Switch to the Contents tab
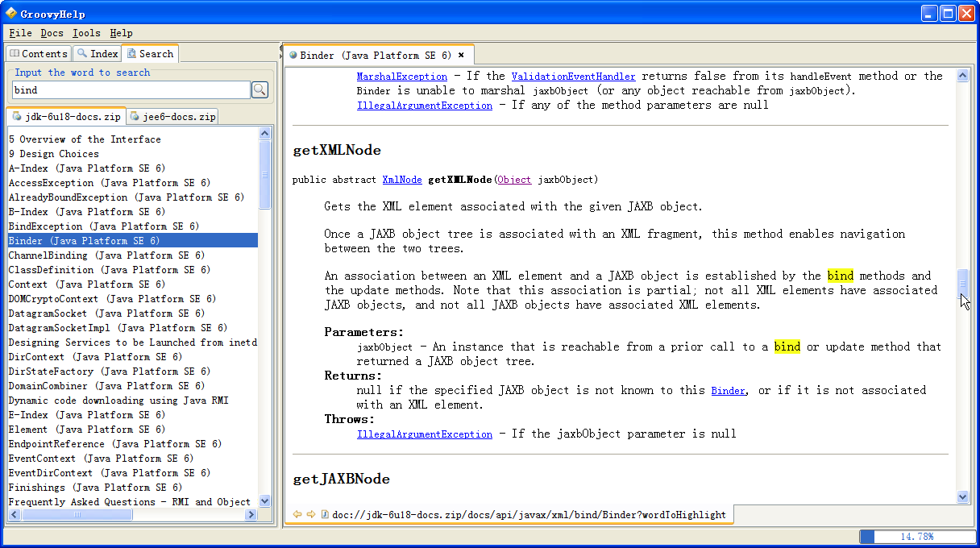The image size is (980, 548). click(39, 53)
